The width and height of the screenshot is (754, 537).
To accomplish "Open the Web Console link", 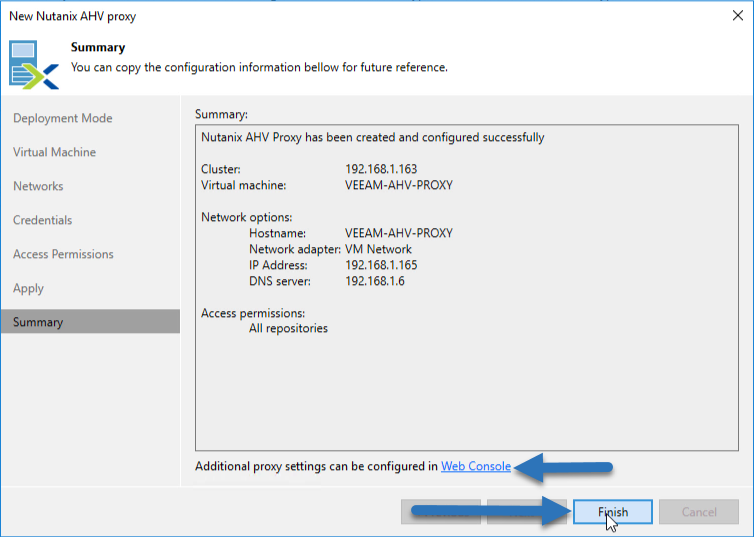I will 476,466.
